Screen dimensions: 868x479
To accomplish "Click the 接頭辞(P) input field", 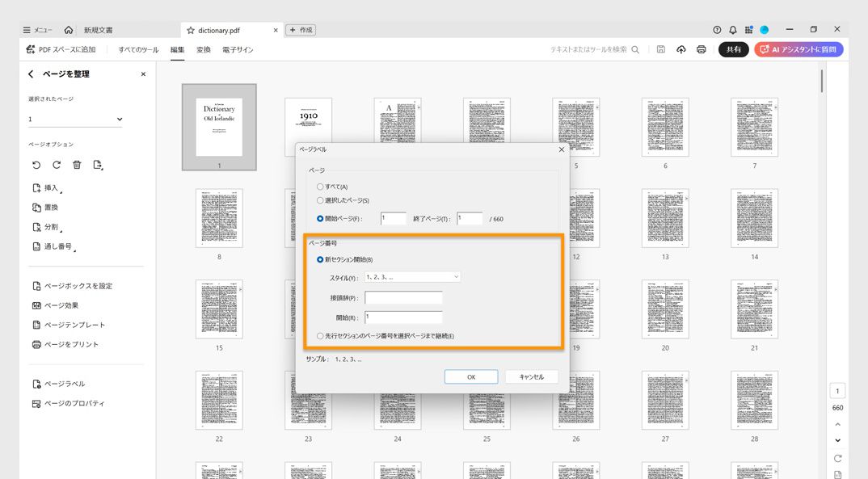I will coord(403,297).
